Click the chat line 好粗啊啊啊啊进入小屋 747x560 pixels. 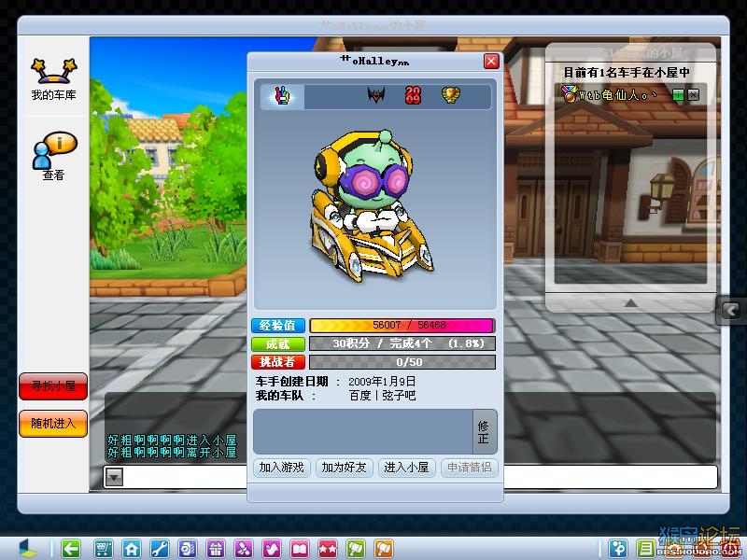tap(172, 440)
